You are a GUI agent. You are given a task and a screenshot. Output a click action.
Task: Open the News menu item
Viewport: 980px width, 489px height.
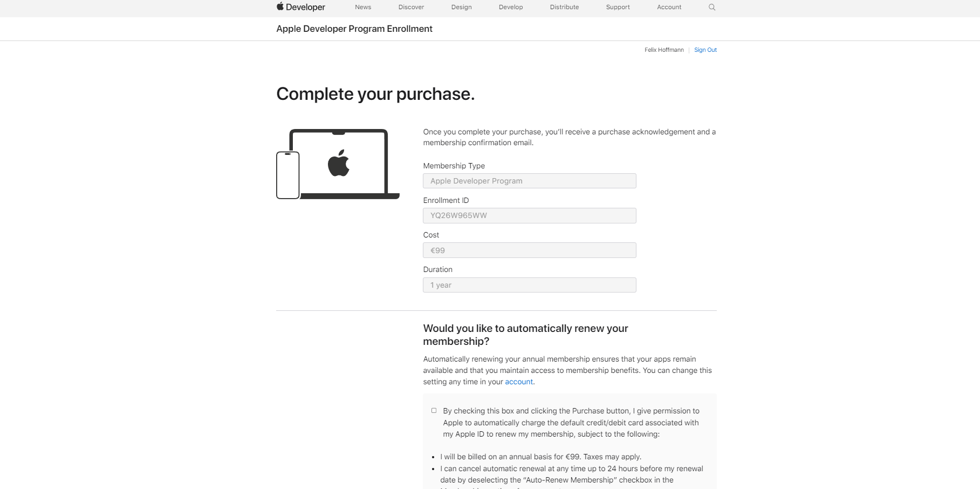tap(363, 7)
